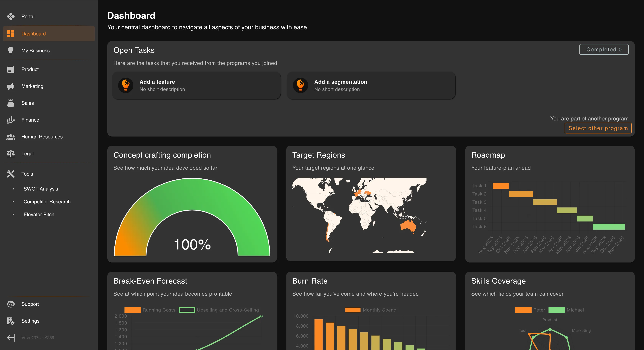
Task: Click the Task 6 roadmap bar
Action: 609,227
